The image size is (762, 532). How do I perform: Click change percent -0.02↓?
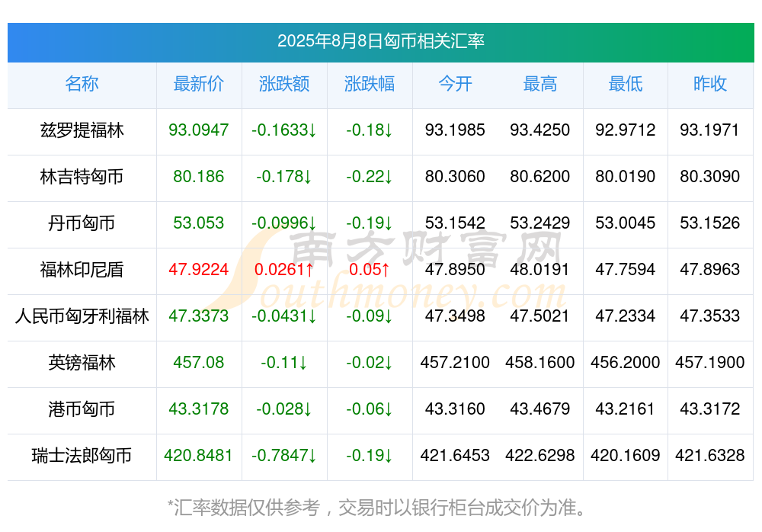tap(370, 362)
